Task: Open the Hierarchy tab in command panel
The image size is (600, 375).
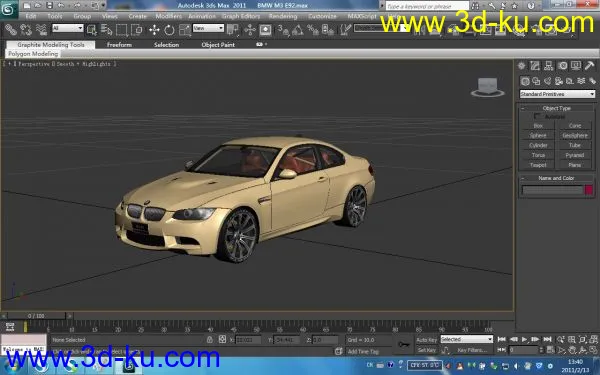Action: pyautogui.click(x=549, y=65)
